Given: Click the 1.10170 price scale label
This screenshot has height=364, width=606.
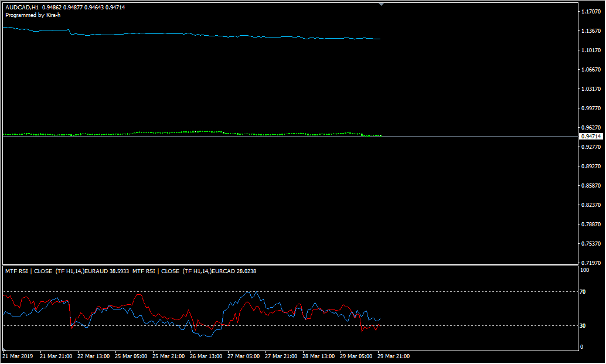Looking at the screenshot, I should point(591,50).
